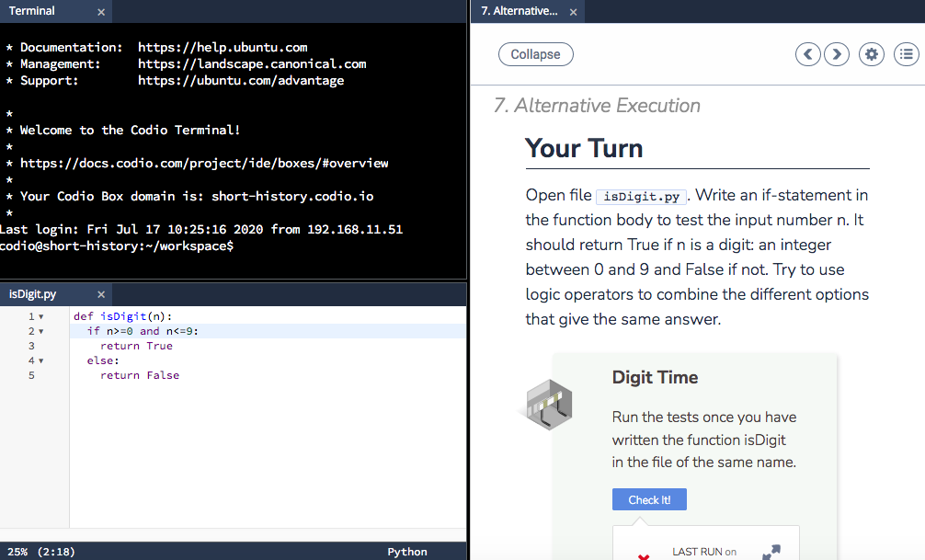Fold the def isDigit function at line 1
925x560 pixels.
pyautogui.click(x=41, y=317)
